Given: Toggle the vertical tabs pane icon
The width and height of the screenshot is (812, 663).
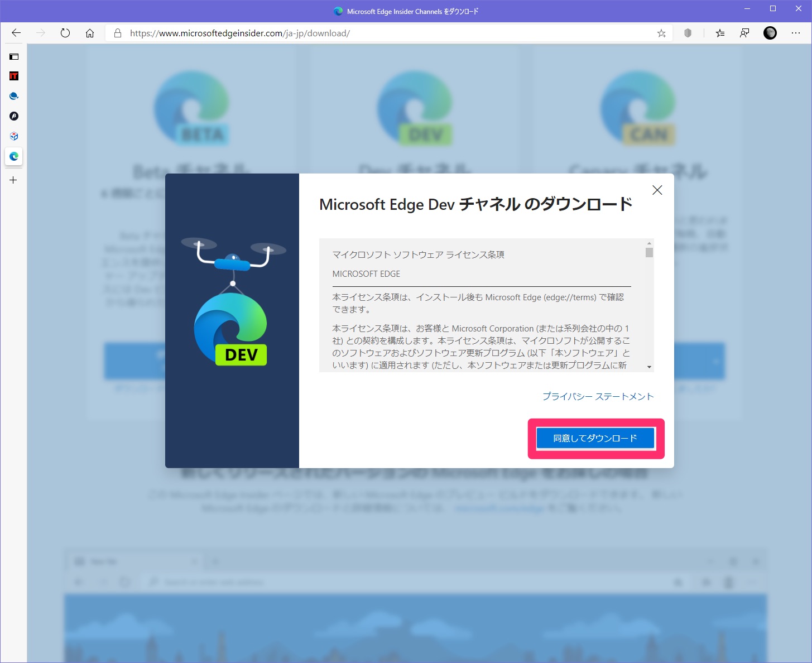Looking at the screenshot, I should click(14, 56).
